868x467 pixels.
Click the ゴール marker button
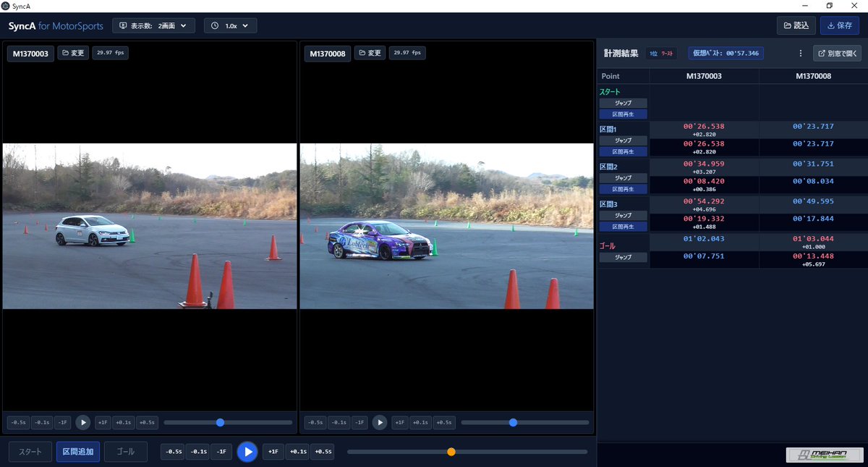click(x=126, y=452)
